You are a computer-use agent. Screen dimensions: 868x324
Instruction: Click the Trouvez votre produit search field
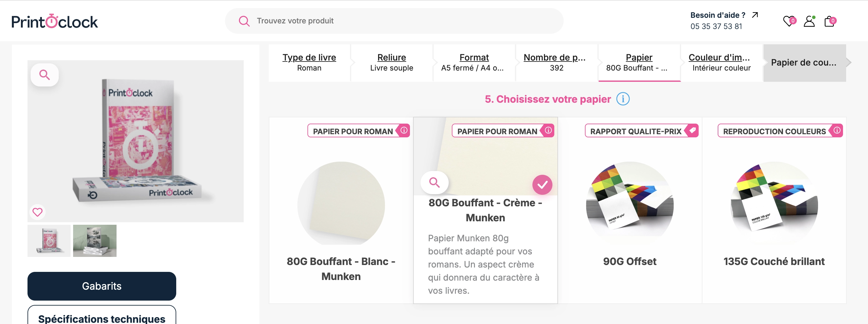coord(394,21)
